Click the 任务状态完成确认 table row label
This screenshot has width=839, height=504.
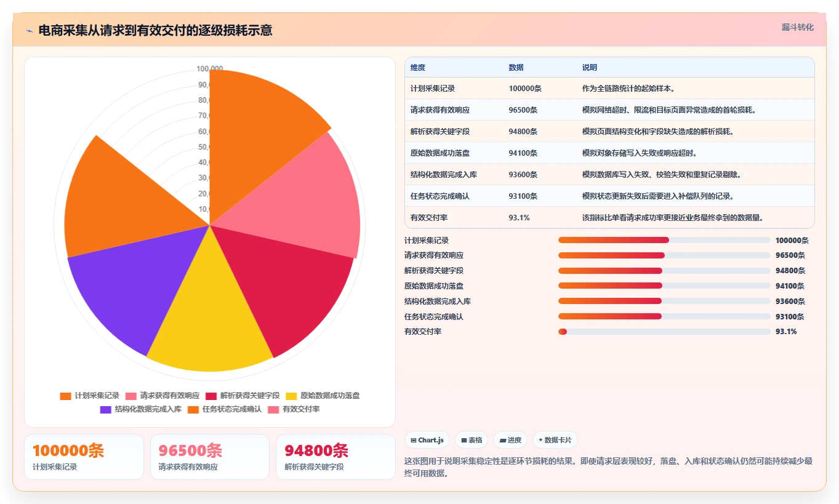(x=440, y=196)
